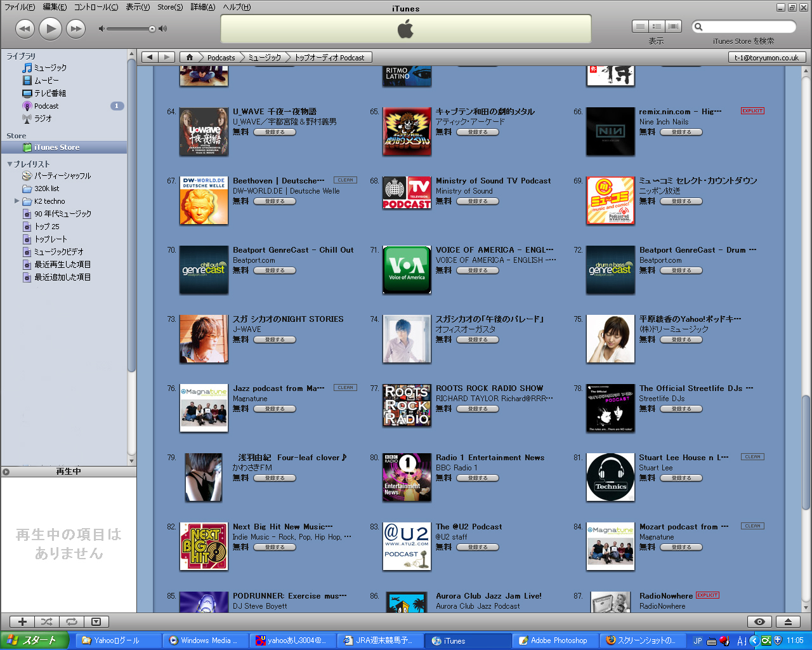Open the 90 年代ミュージック smart playlist
Viewport: 812px width, 650px height.
click(x=63, y=214)
